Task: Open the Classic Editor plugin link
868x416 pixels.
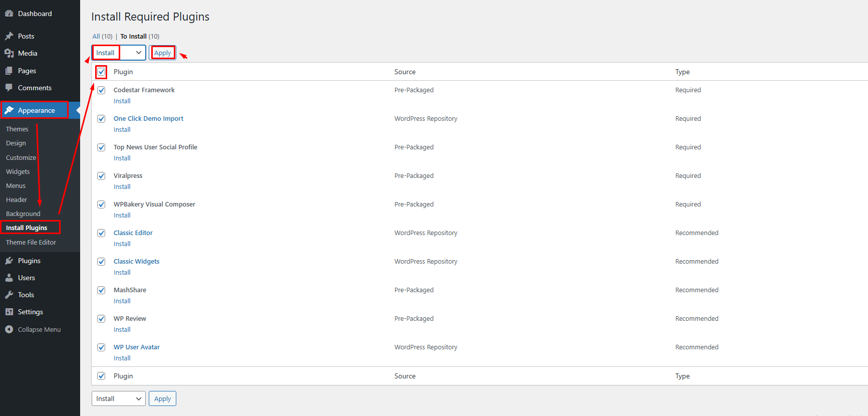Action: click(x=133, y=233)
